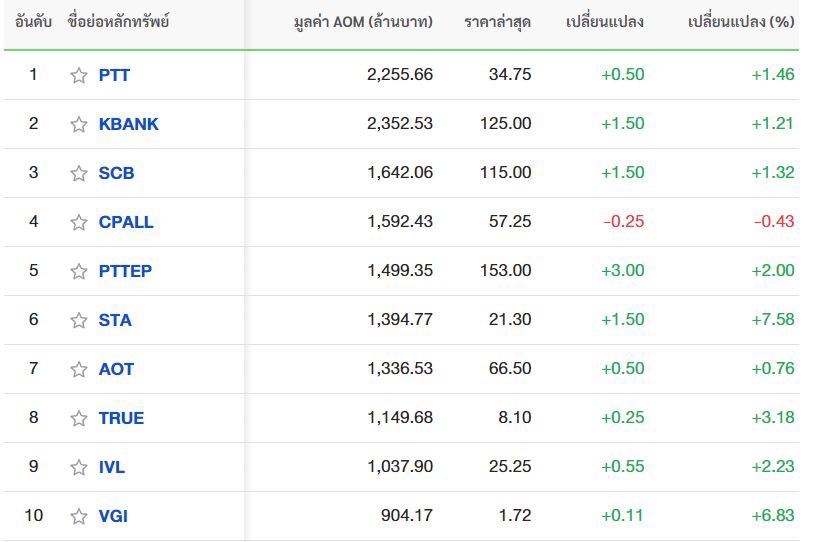
Task: Toggle the favorite star beside KBANK
Action: pyautogui.click(x=79, y=124)
